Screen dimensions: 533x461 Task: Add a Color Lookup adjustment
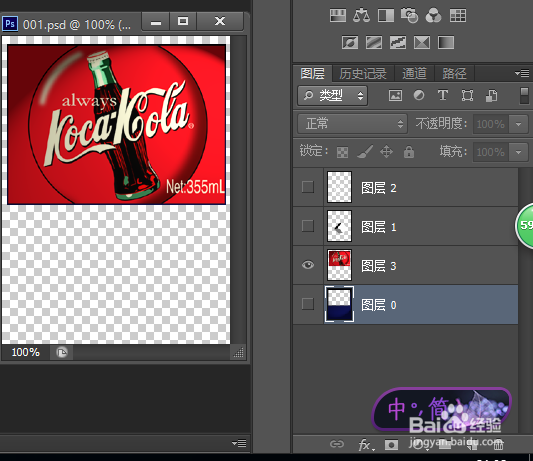[x=458, y=16]
